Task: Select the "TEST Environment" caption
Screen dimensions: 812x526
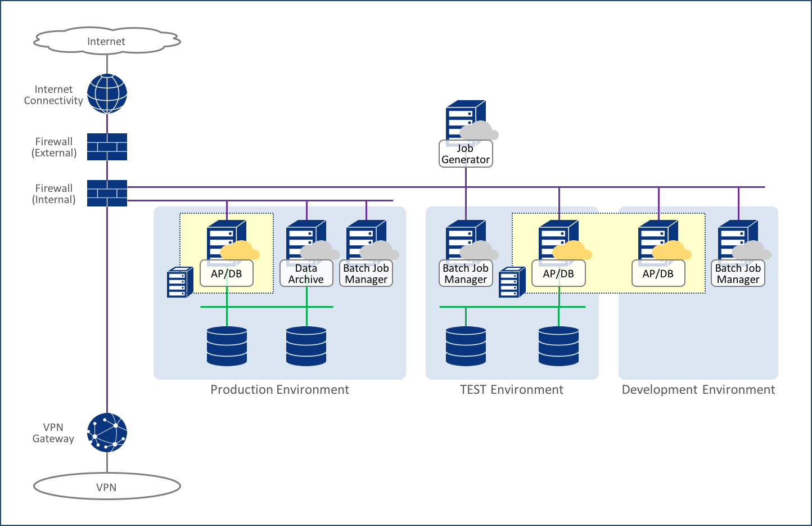Action: pos(512,390)
